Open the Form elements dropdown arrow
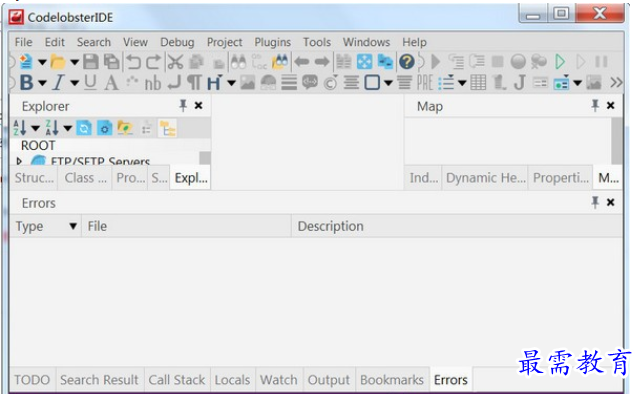This screenshot has height=394, width=640. click(x=577, y=83)
